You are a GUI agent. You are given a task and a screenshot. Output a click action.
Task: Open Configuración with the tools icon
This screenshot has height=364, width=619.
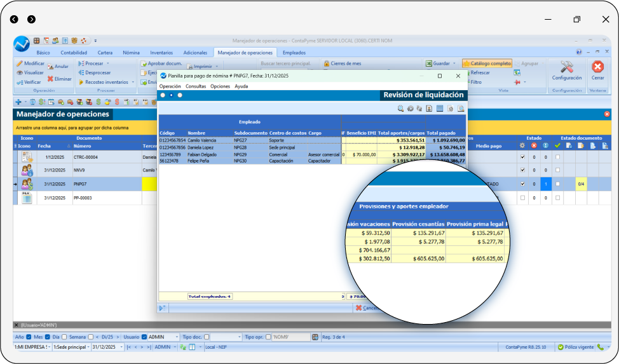567,71
